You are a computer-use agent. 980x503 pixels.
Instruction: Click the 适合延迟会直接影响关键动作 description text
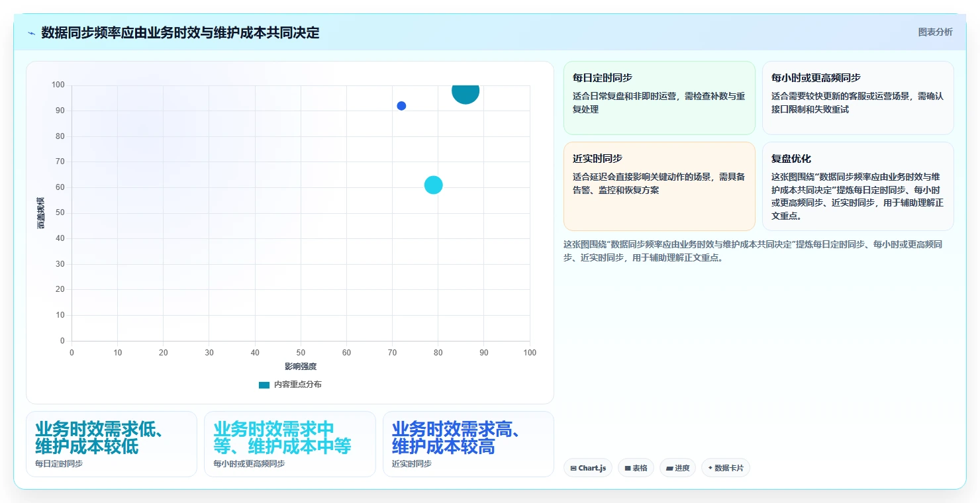(x=659, y=183)
